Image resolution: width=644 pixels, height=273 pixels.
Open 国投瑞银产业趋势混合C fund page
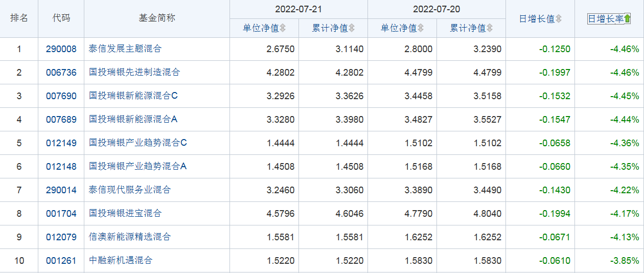click(x=138, y=143)
